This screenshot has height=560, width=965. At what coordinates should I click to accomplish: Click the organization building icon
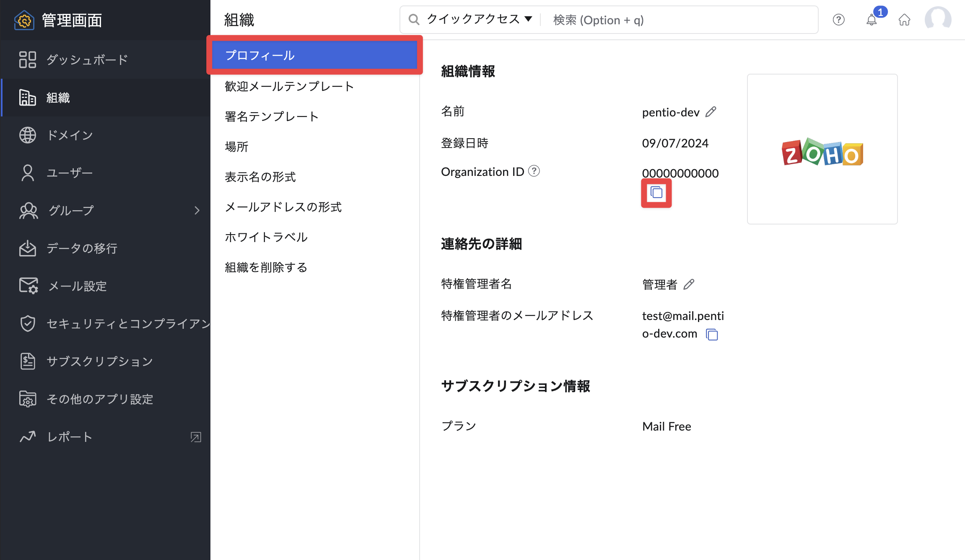pyautogui.click(x=28, y=97)
